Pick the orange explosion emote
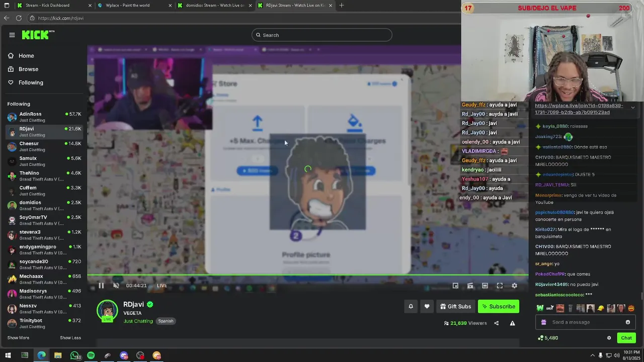 [x=631, y=308]
